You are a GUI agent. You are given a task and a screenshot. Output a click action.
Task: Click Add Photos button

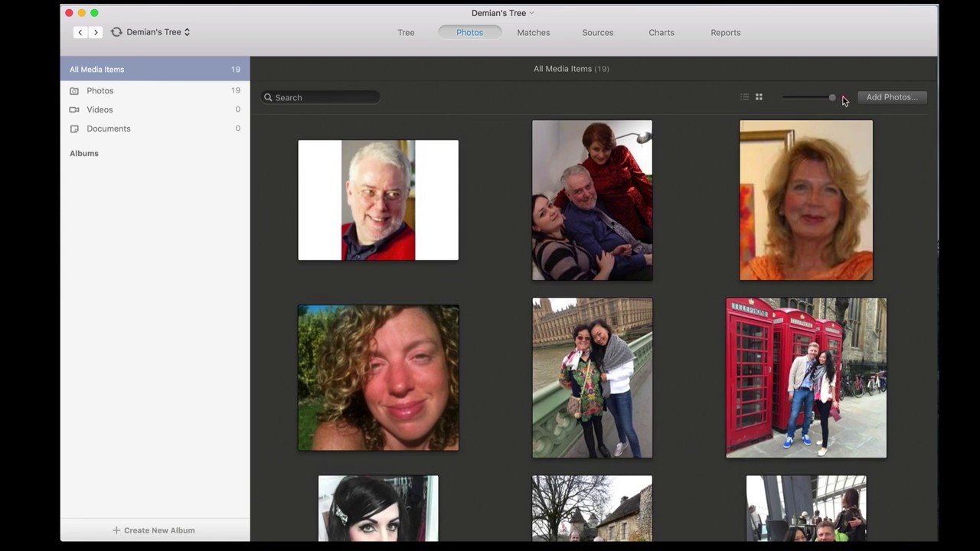[x=892, y=97]
